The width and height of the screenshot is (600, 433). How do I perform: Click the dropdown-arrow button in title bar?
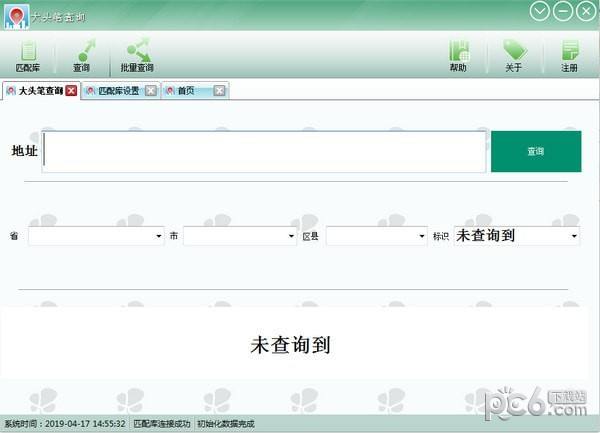click(x=541, y=11)
